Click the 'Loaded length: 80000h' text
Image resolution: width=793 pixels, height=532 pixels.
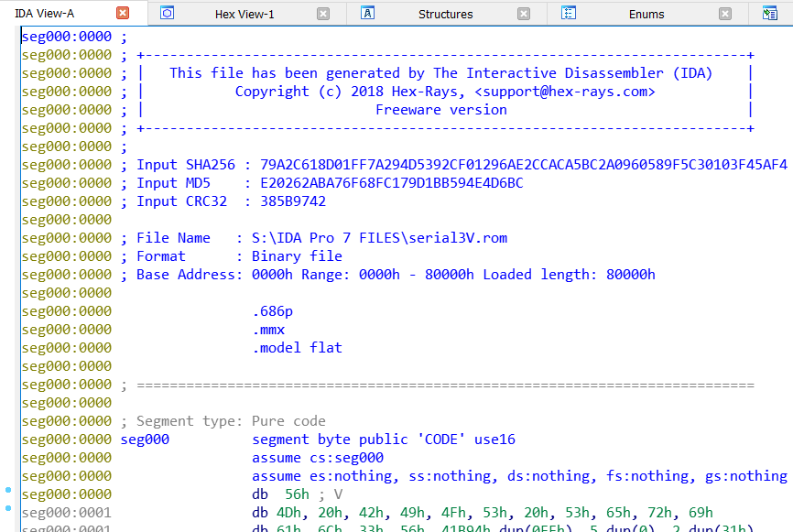(x=569, y=275)
